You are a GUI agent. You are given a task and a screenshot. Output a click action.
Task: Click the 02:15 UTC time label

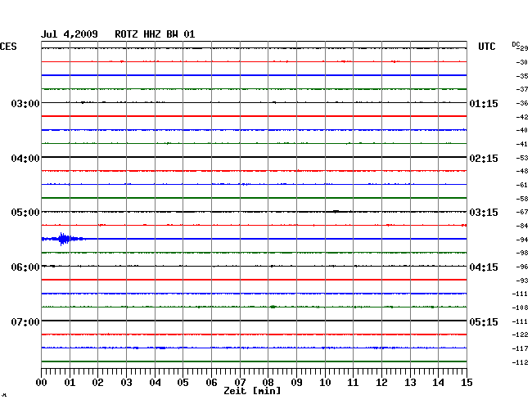[484, 159]
